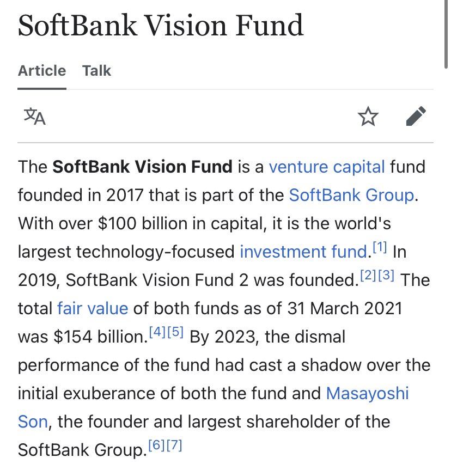Tap the edit pencil icon
Screen dimensions: 451x476
pos(416,116)
